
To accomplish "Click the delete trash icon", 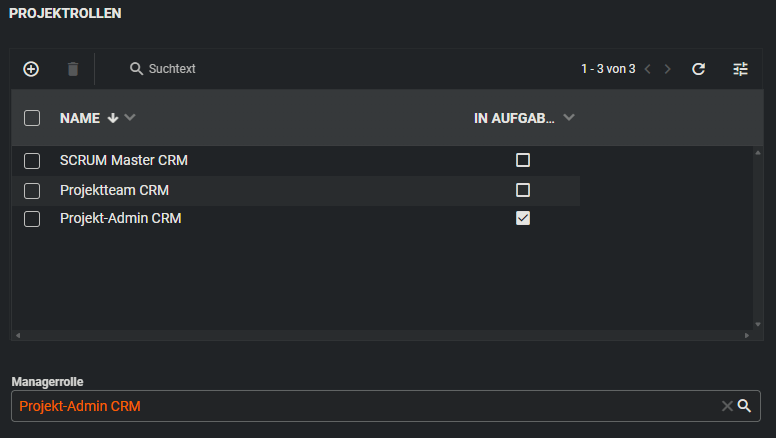I will tap(72, 69).
